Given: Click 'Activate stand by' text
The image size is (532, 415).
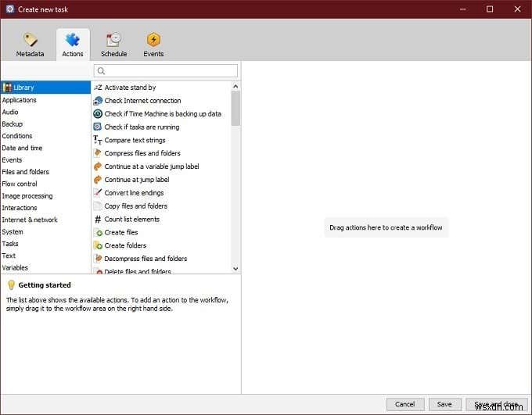Looking at the screenshot, I should [131, 88].
